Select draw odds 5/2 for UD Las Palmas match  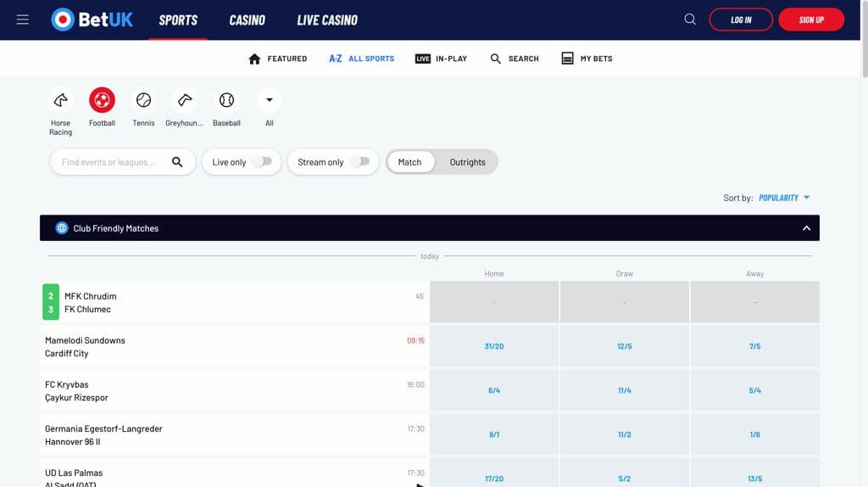coord(625,473)
